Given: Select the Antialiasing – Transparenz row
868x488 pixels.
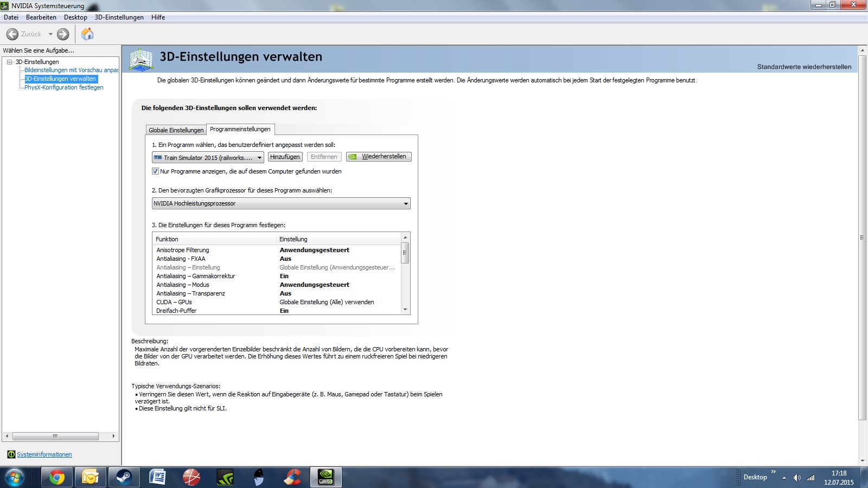Looking at the screenshot, I should tap(277, 293).
